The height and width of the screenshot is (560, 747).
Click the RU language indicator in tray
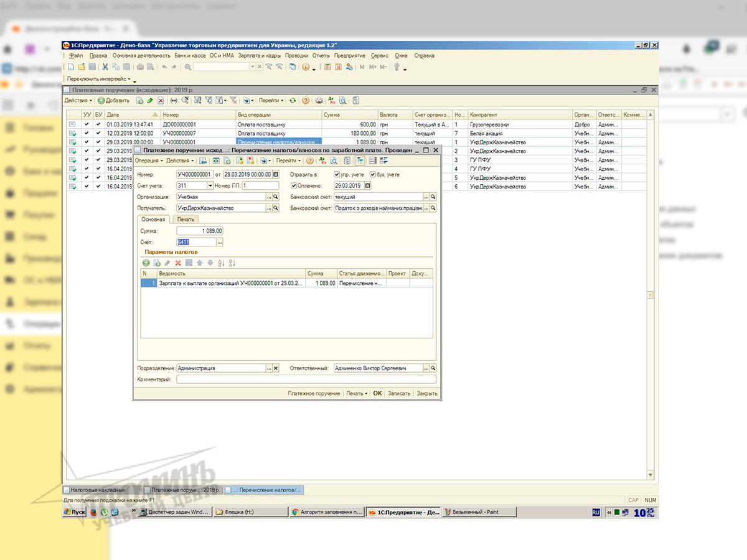(596, 512)
